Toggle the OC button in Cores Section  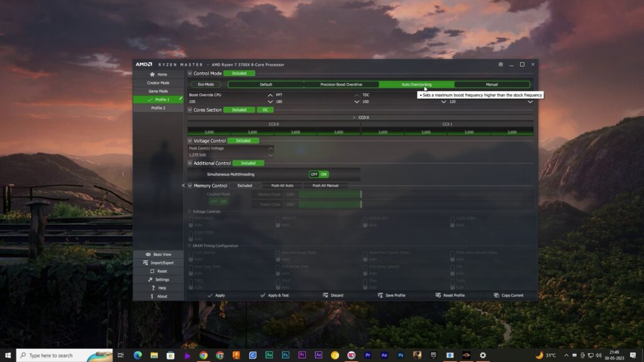[x=265, y=110]
